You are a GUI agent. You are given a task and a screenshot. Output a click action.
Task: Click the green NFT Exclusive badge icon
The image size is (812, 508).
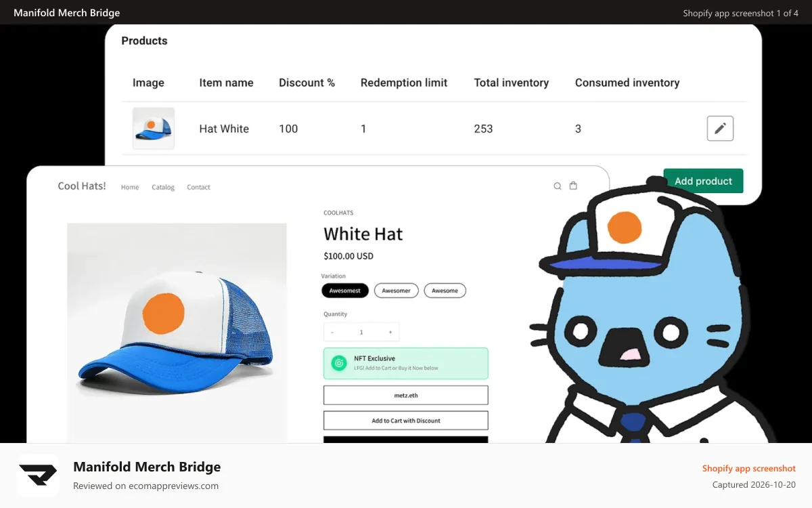tap(339, 363)
